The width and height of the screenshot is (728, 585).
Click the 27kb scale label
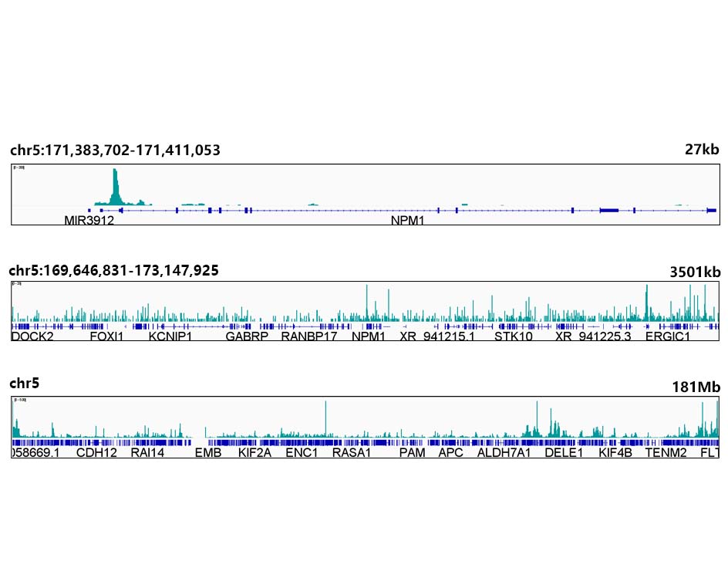701,150
